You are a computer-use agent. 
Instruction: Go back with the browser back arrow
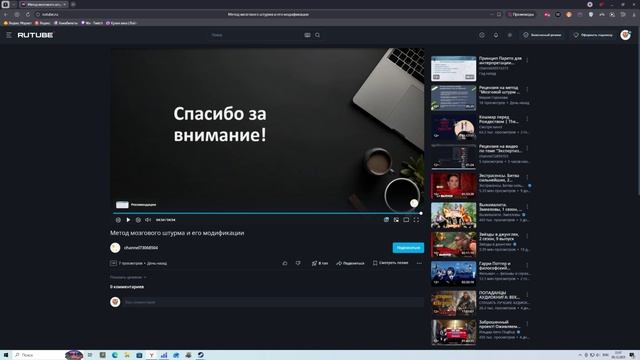[6, 14]
